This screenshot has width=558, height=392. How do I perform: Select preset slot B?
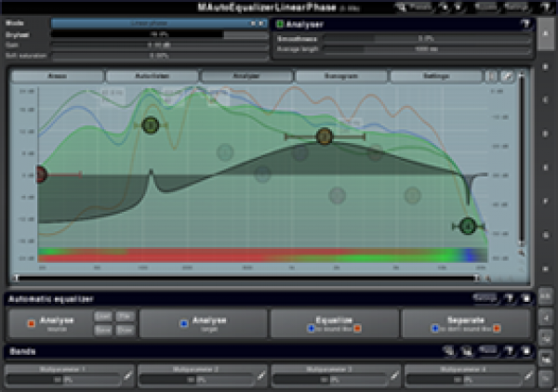click(x=546, y=67)
